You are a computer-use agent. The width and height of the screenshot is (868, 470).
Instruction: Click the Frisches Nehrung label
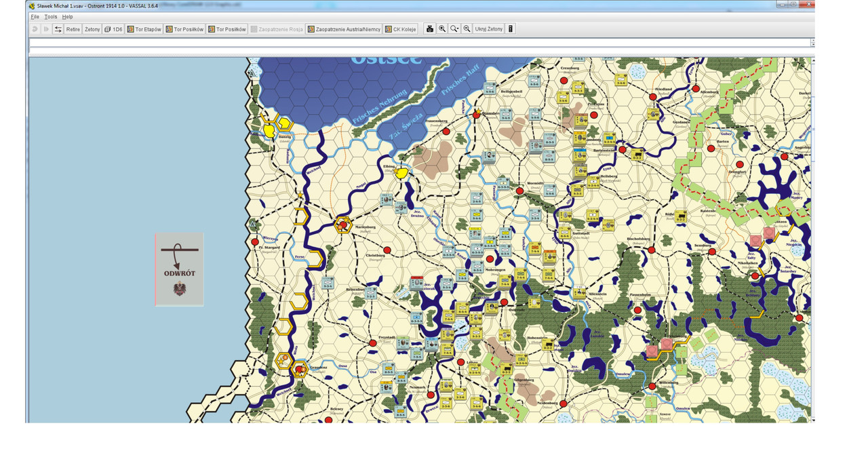pyautogui.click(x=380, y=106)
